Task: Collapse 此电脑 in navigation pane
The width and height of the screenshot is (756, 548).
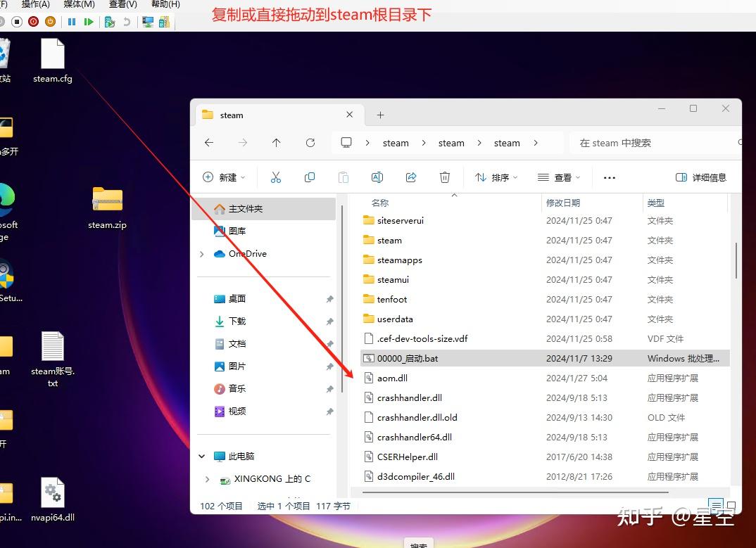Action: [201, 456]
